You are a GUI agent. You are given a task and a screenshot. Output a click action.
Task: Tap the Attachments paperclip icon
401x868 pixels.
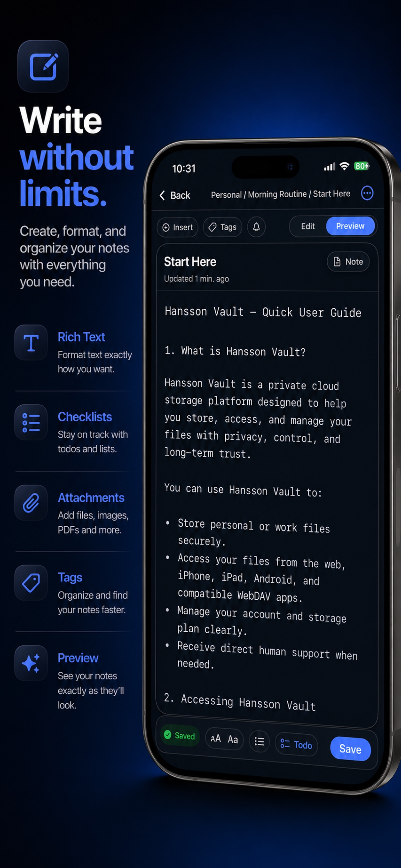(x=31, y=503)
